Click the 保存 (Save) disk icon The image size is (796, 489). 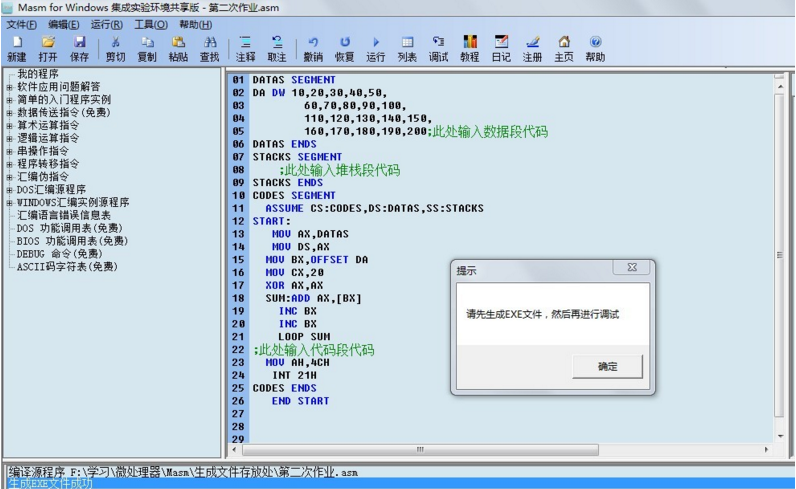pos(79,43)
